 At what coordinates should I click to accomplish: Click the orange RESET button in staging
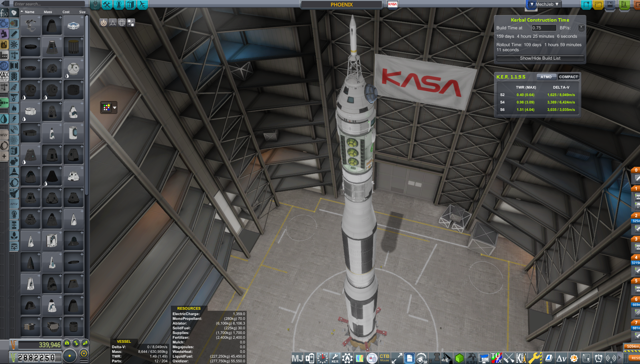point(635,358)
